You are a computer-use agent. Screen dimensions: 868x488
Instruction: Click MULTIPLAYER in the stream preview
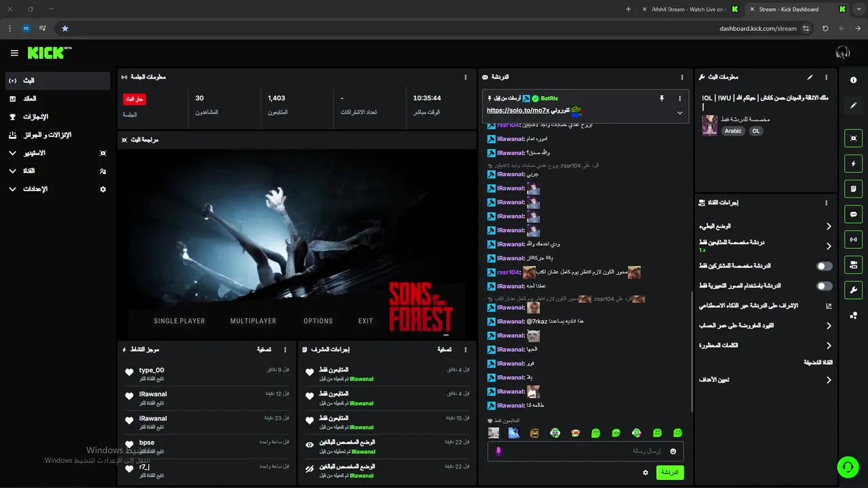pyautogui.click(x=253, y=321)
